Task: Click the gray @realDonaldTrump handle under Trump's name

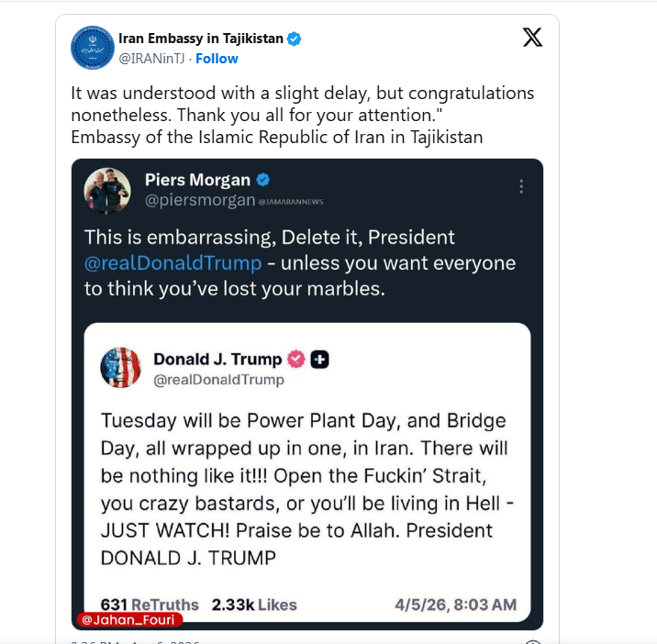Action: (x=218, y=379)
